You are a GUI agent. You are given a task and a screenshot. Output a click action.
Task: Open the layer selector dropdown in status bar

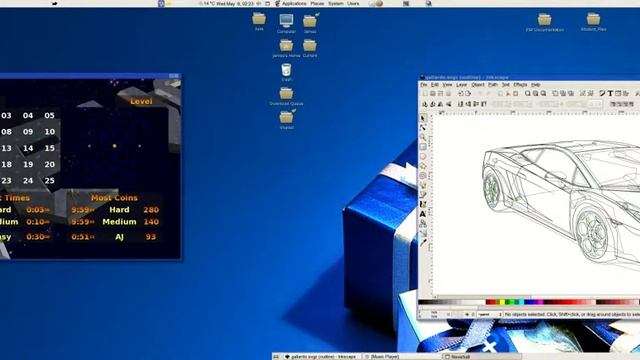(490, 314)
